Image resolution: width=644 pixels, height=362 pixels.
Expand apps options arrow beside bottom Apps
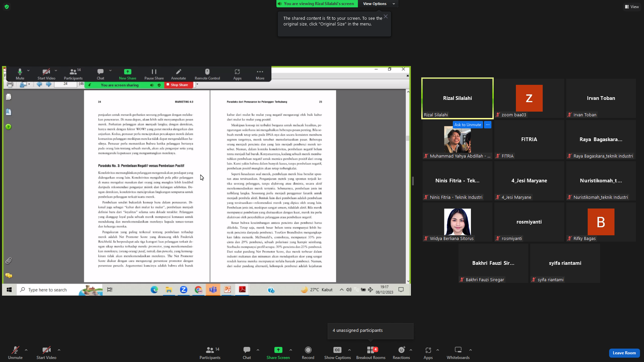tap(438, 350)
